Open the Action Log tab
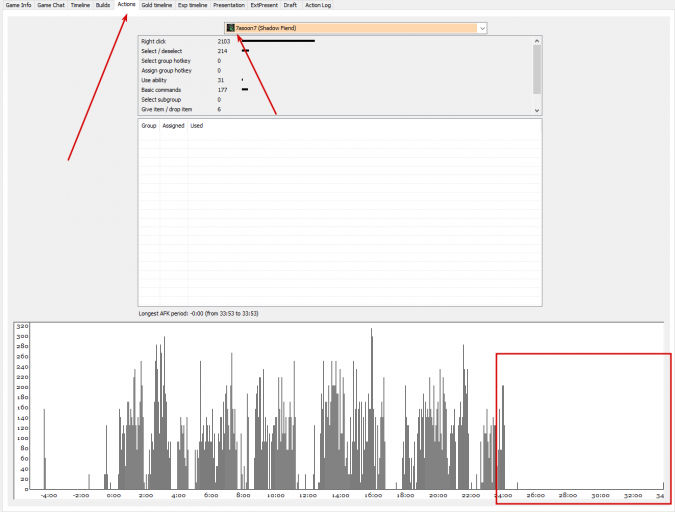The height and width of the screenshot is (512, 675). tap(318, 5)
